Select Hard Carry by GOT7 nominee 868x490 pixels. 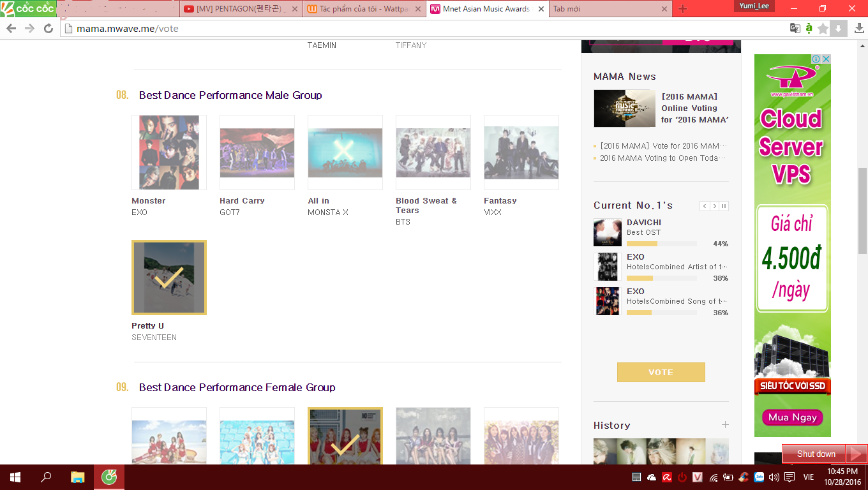257,152
